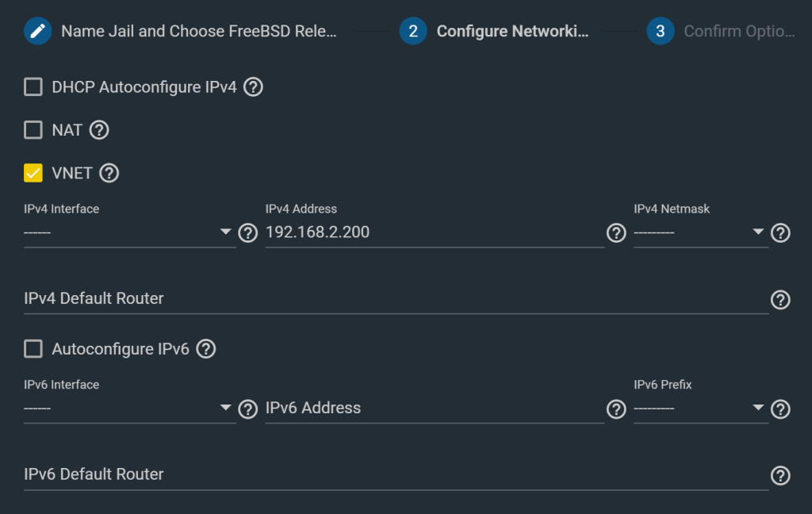Expand the IPv4 Netmask dropdown
Viewport: 812px width, 514px height.
[x=699, y=232]
